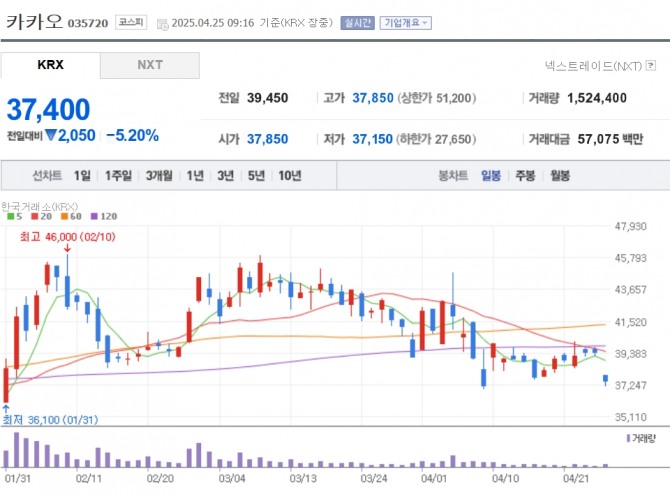Click the 거래량 value 1,524,400

coord(597,98)
